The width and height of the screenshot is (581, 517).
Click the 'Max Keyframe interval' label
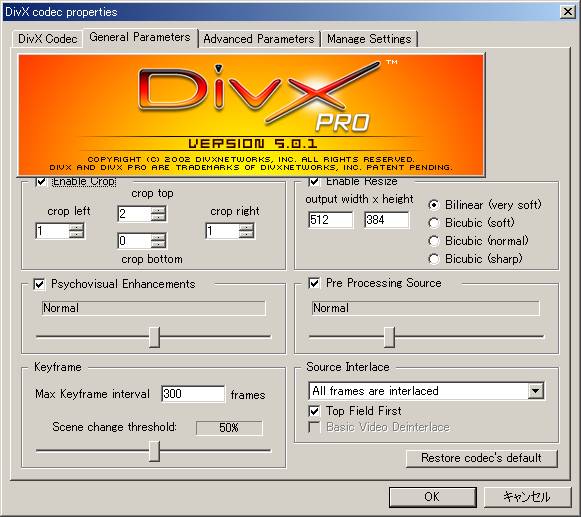coord(92,394)
